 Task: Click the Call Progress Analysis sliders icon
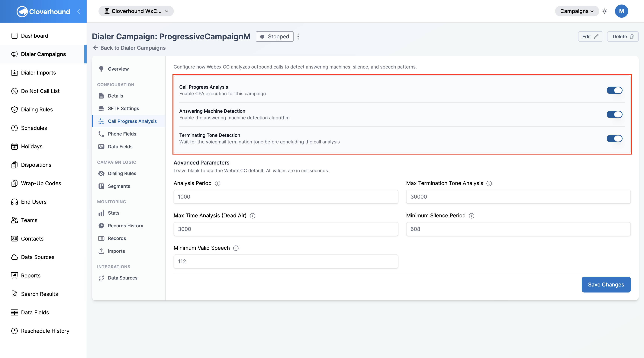pos(101,121)
